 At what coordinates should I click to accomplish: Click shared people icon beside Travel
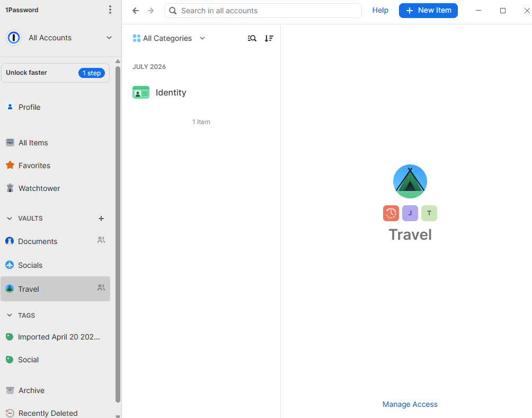click(x=101, y=288)
